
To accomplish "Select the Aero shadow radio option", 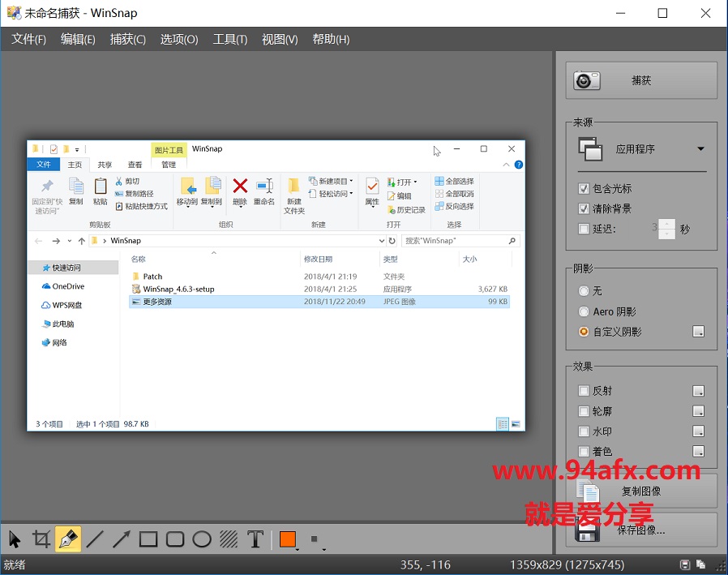I will pyautogui.click(x=584, y=311).
